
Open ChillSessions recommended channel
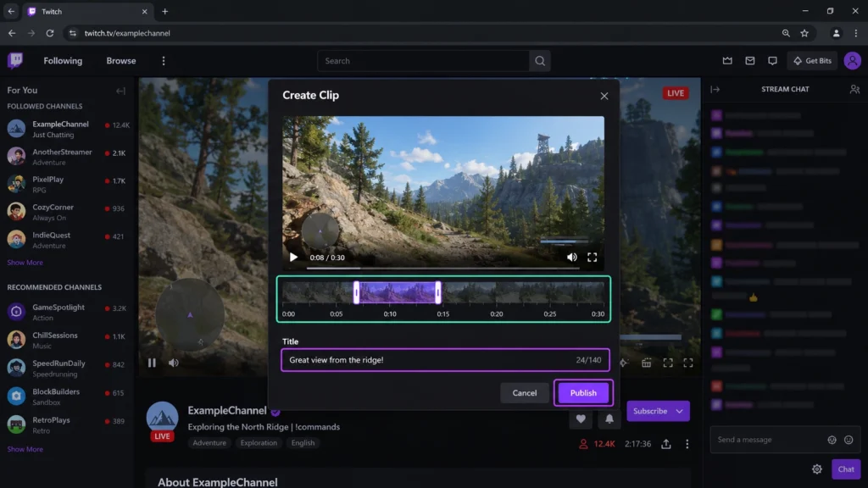[68, 341]
